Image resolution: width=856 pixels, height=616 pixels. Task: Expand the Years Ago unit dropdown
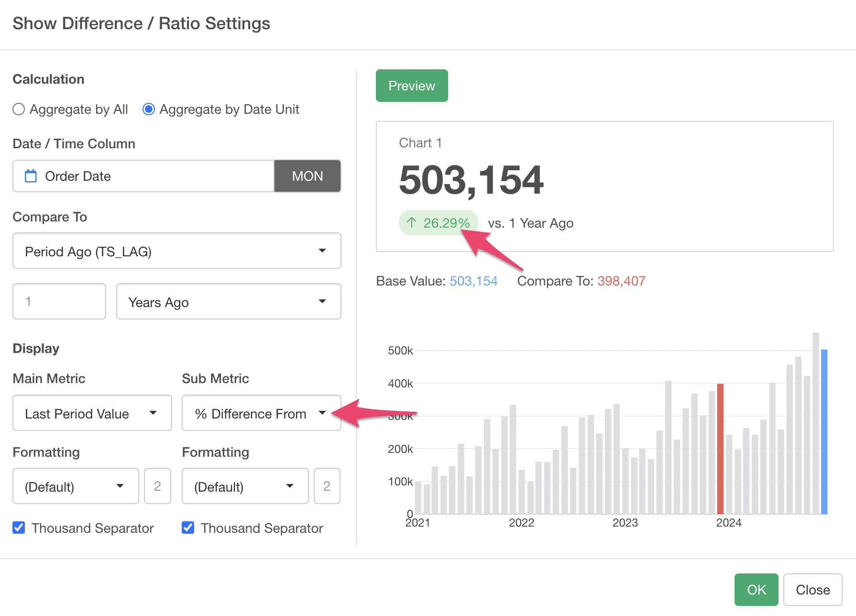228,302
